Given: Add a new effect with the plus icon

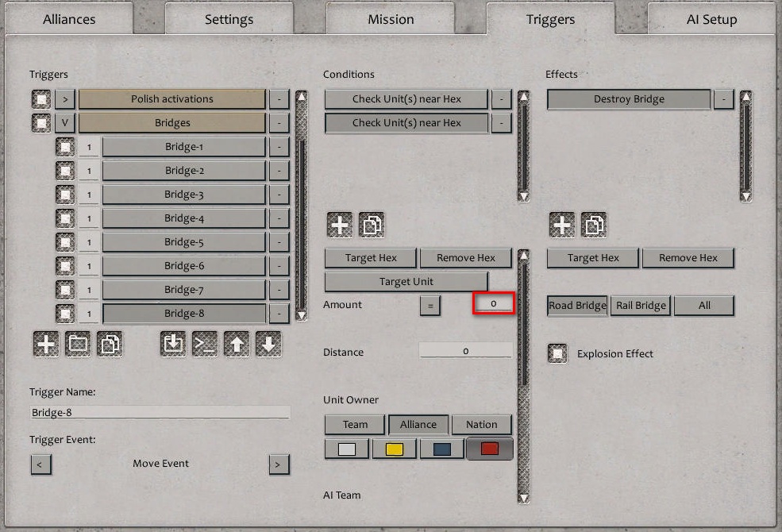Looking at the screenshot, I should pos(562,225).
